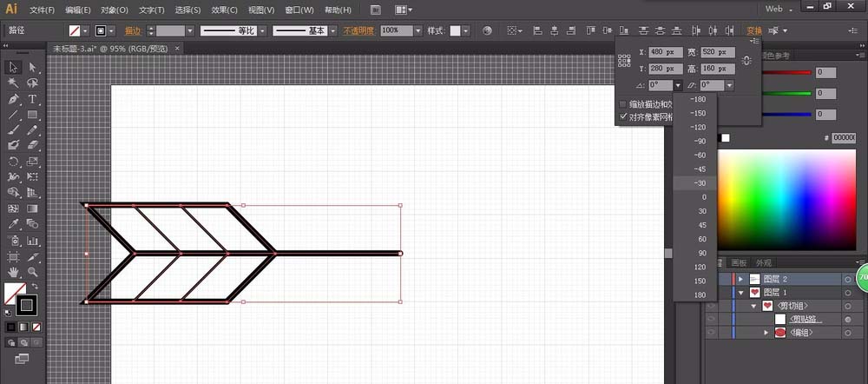Choose the Lasso tool
The height and width of the screenshot is (384, 868).
[33, 83]
